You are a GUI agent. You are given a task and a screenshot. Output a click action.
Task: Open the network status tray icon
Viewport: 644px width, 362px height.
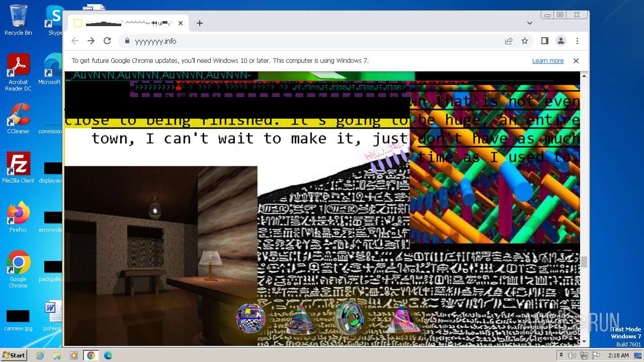point(584,355)
